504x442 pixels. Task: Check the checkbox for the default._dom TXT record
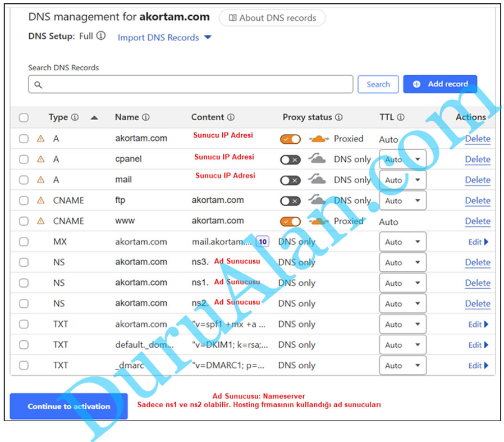(x=24, y=344)
